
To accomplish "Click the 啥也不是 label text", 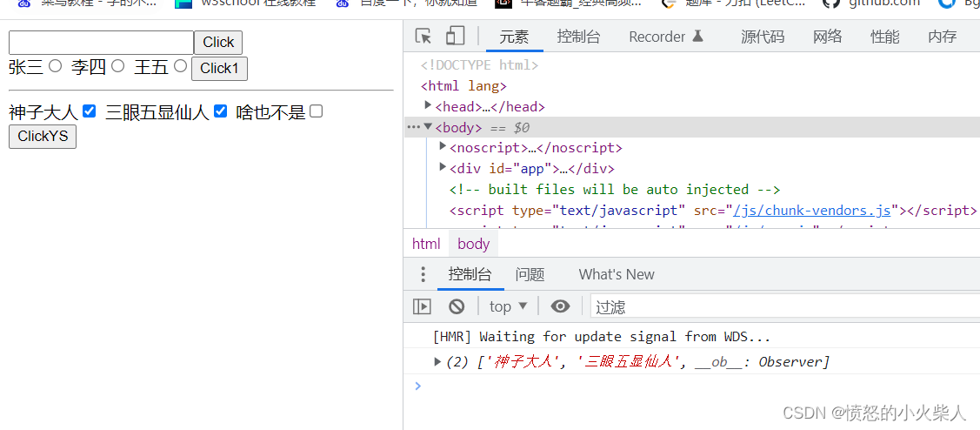I will tap(270, 112).
